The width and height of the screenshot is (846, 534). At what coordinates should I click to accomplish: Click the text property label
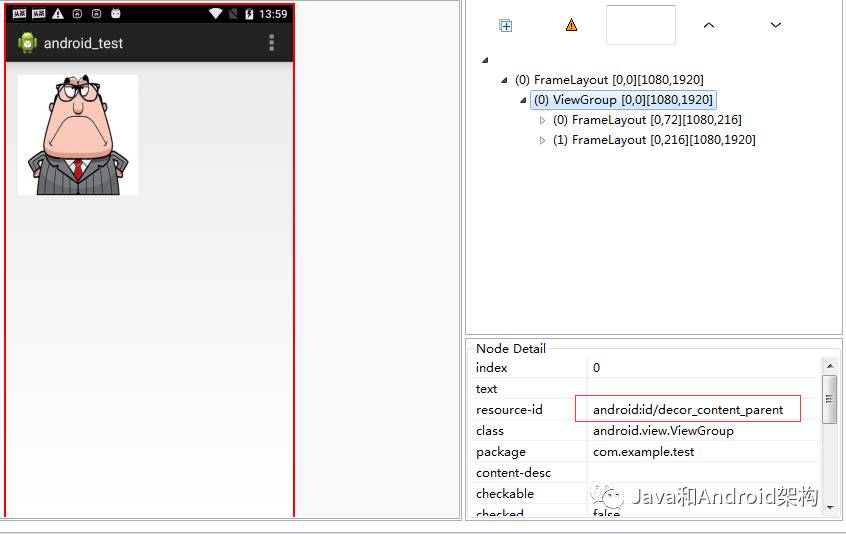pyautogui.click(x=486, y=388)
